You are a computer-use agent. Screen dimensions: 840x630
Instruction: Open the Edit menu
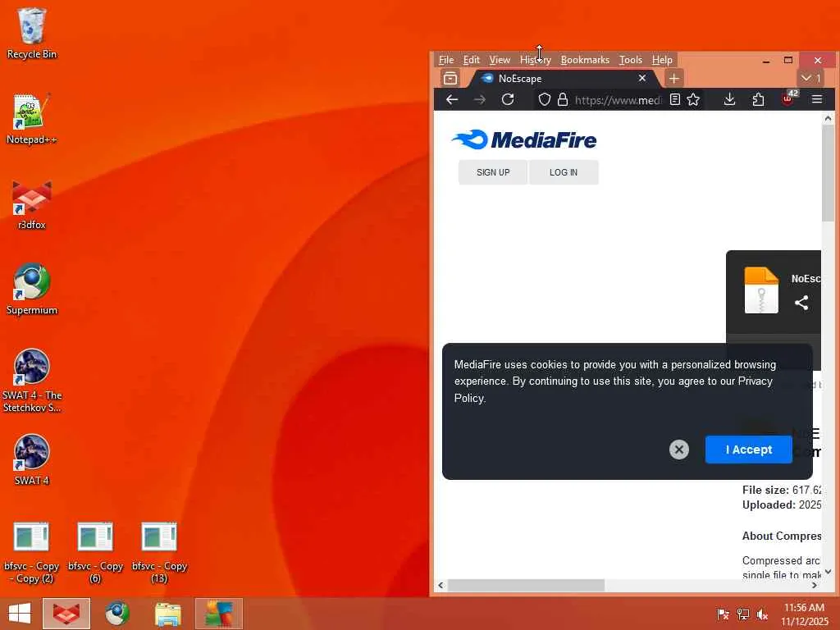[472, 60]
